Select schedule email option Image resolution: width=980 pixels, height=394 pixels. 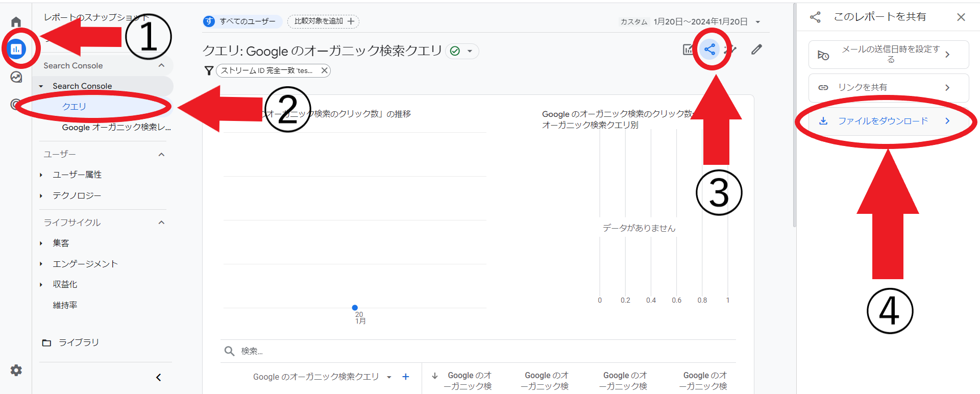coord(889,55)
